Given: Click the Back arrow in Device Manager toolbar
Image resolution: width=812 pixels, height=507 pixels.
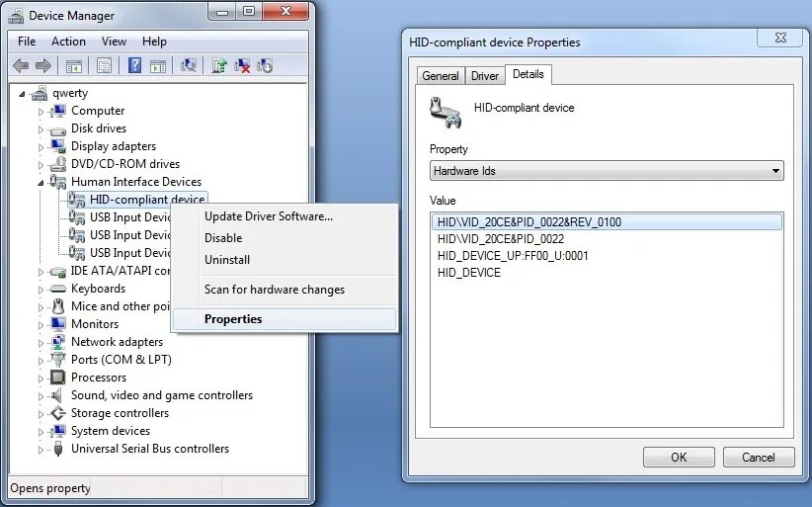Looking at the screenshot, I should pos(21,66).
